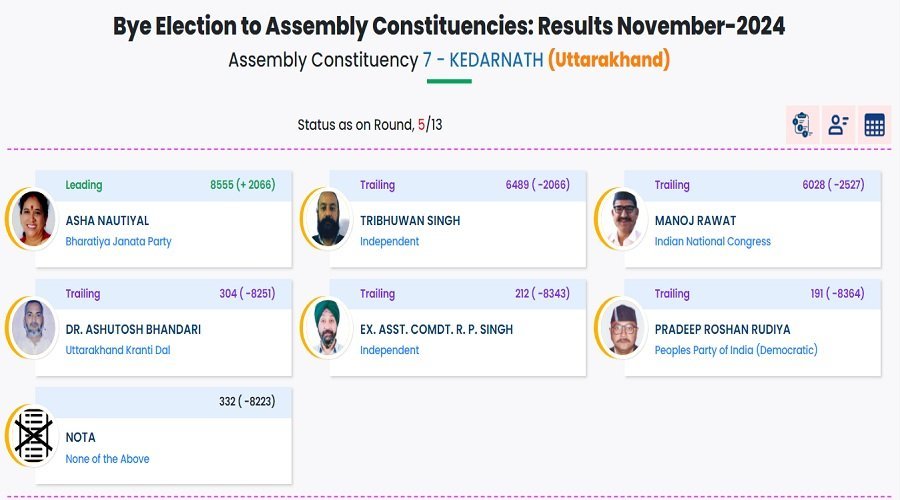Click the ASHA NAUTIYAL candidate name

click(107, 221)
